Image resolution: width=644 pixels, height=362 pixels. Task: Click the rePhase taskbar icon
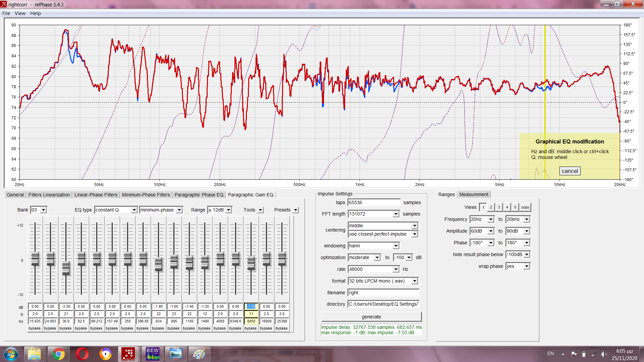128,354
